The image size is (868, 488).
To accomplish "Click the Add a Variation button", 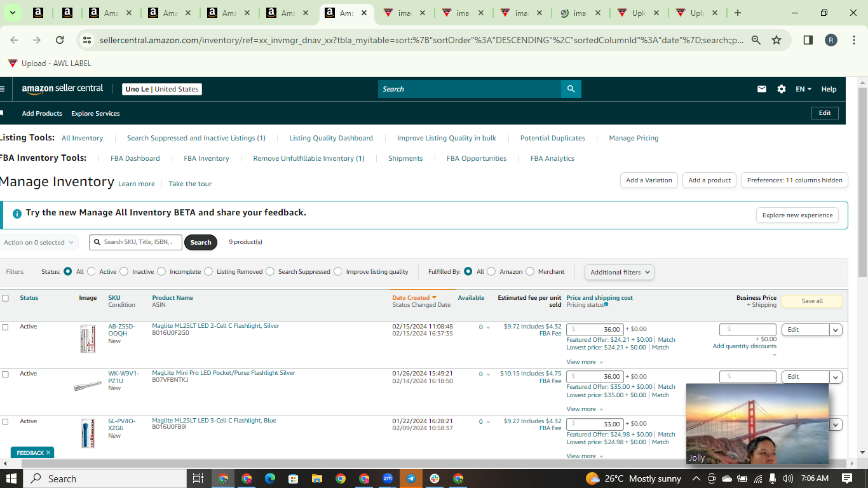I will [x=649, y=180].
